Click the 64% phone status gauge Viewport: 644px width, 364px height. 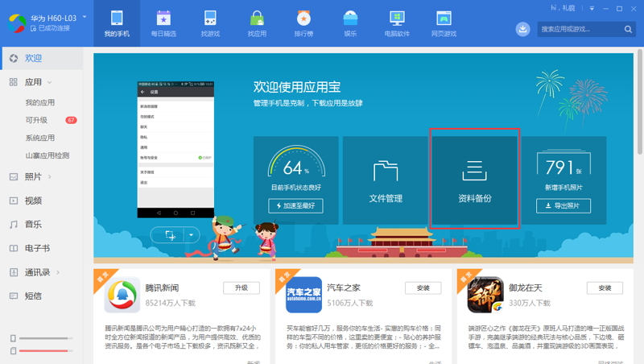click(296, 163)
